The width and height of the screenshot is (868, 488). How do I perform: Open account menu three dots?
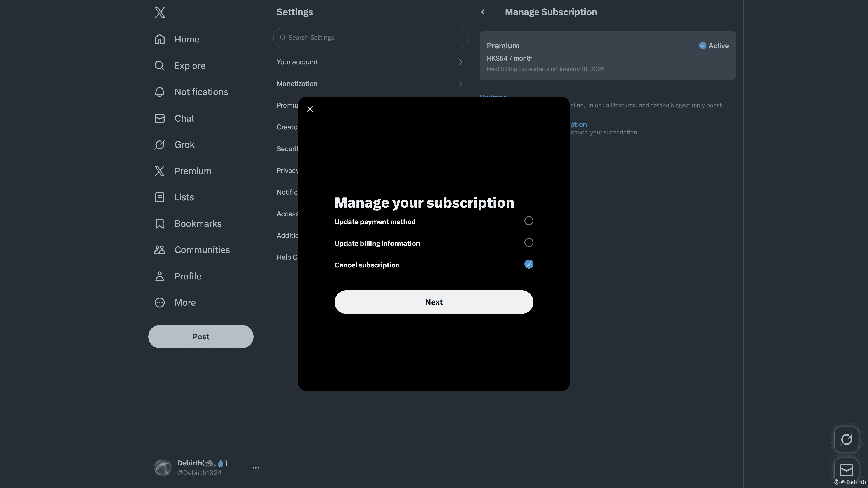click(256, 468)
